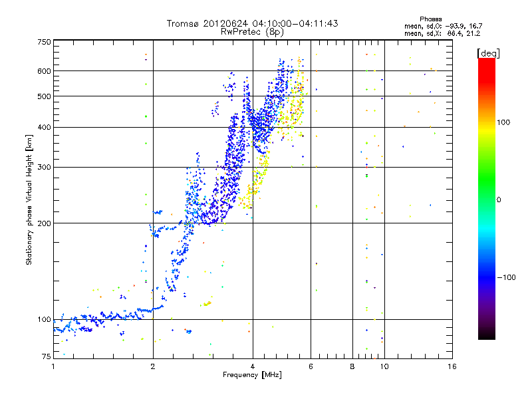Click the colorbar tick label '0'
Screen dimensions: 532x399
point(499,200)
